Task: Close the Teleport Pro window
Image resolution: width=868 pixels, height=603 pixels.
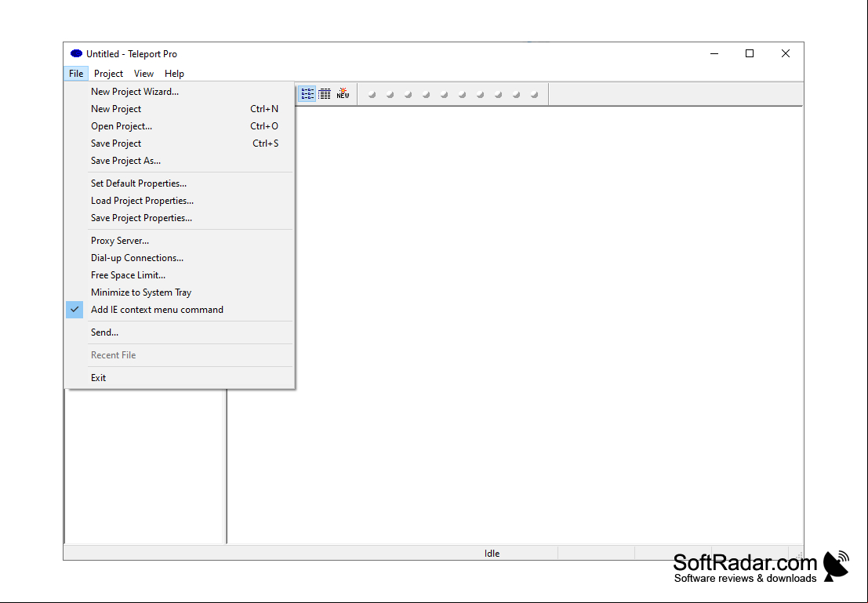Action: coord(786,53)
